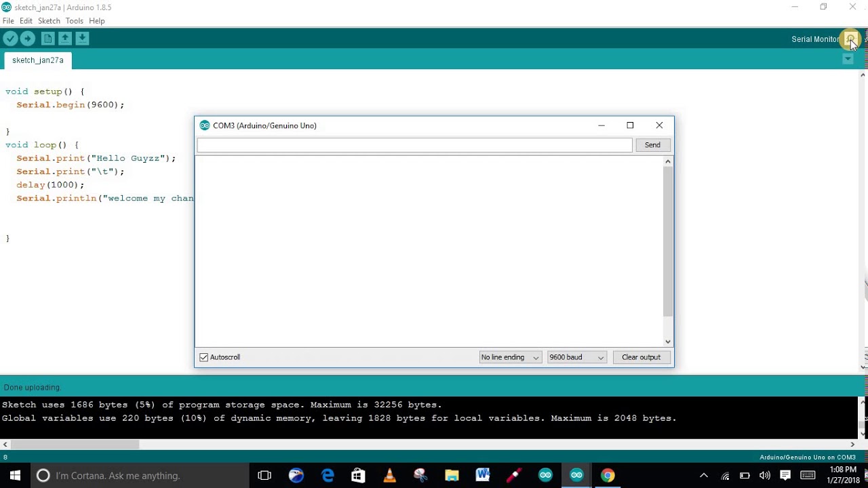Click the battery tray icon
868x488 pixels.
745,475
